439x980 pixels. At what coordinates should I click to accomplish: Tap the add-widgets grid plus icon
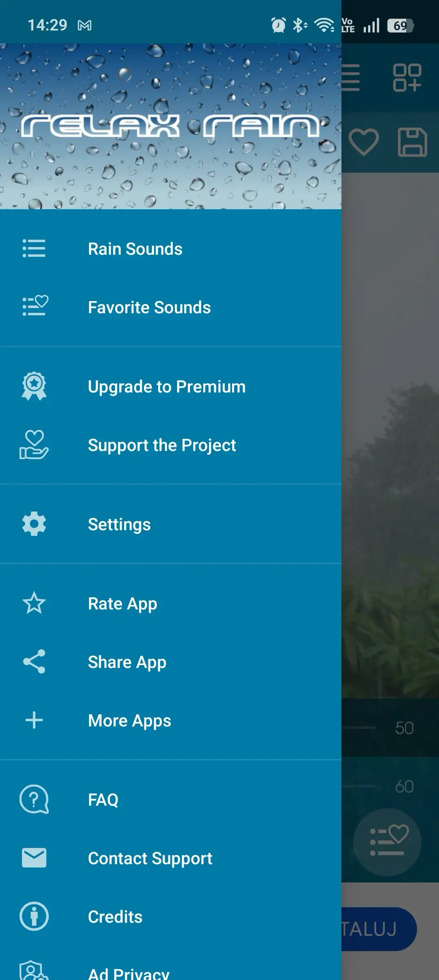click(x=407, y=77)
